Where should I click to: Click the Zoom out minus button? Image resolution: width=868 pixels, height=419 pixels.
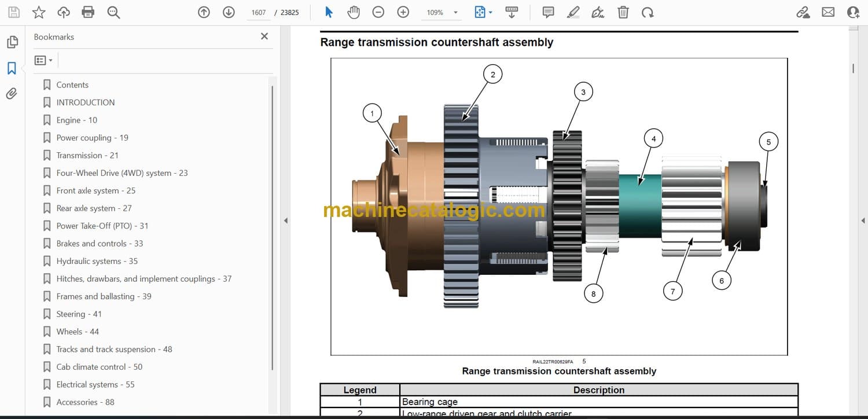(378, 12)
